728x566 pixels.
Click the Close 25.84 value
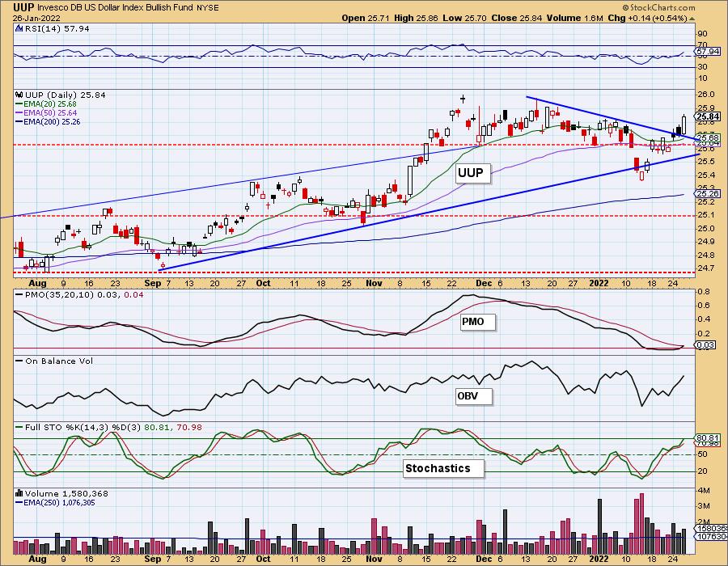[516, 18]
